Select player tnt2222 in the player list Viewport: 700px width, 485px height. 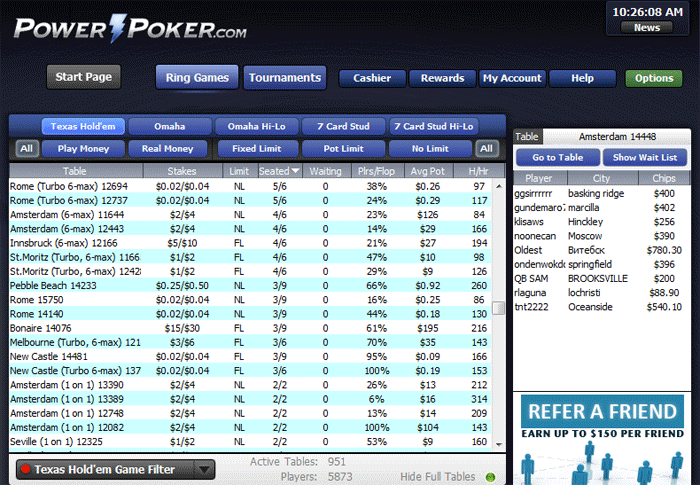click(602, 307)
